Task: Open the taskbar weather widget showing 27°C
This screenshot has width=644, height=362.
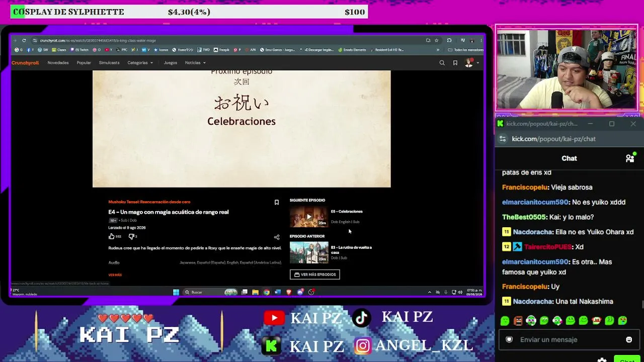Action: click(24, 292)
